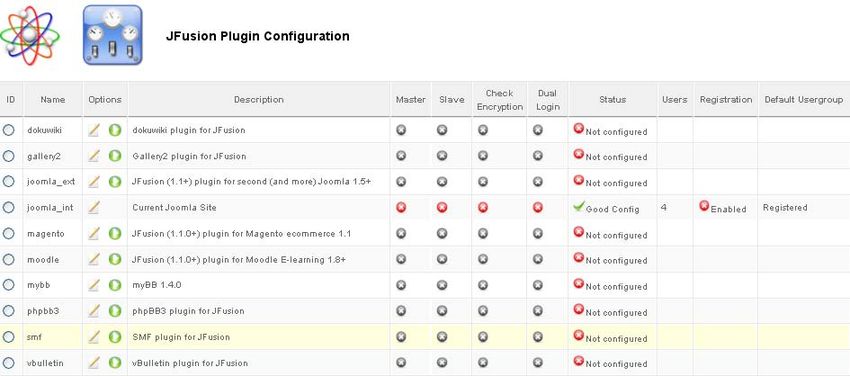Screen dimensions: 850x376
Task: Edit the gallery2 plugin settings
Action: [x=94, y=155]
